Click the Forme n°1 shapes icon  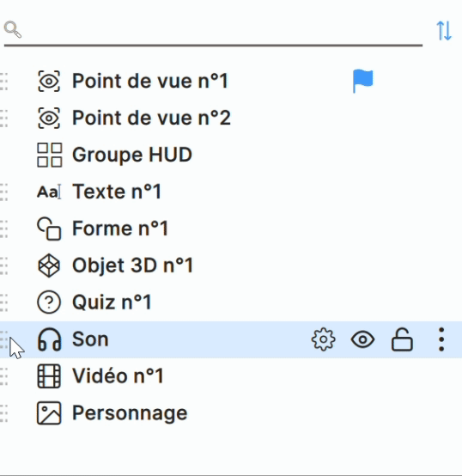(49, 229)
